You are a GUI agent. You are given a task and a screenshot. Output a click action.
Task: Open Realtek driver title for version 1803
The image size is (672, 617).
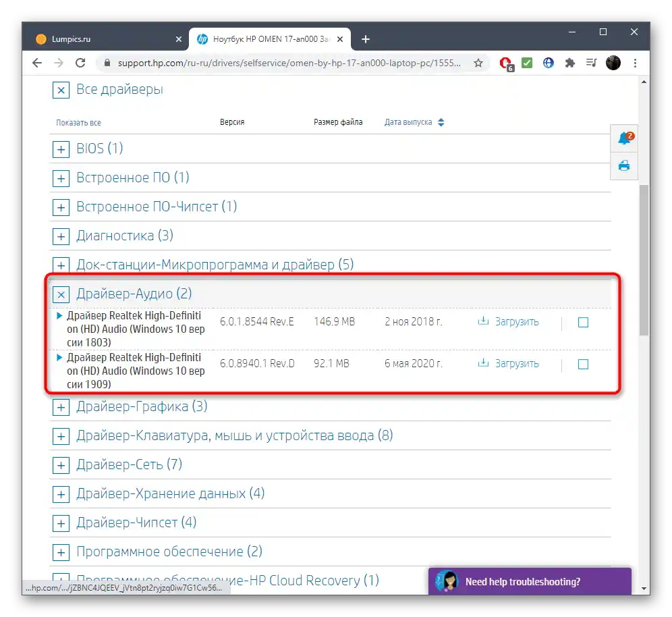coord(136,329)
